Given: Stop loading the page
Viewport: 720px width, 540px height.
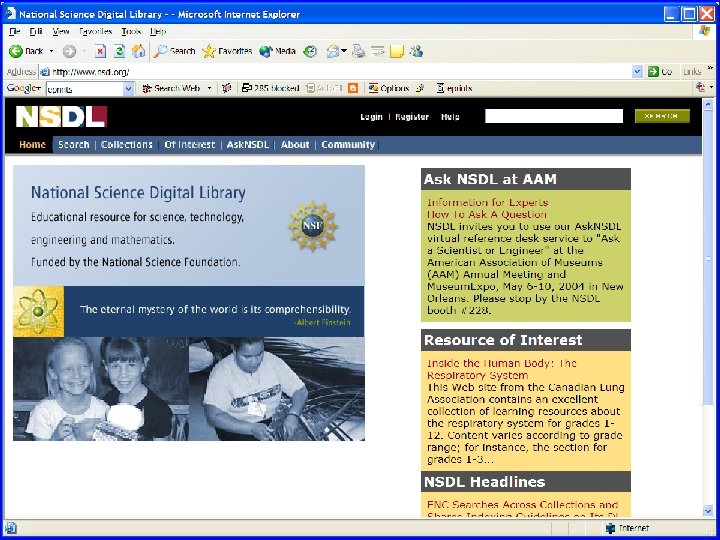Looking at the screenshot, I should coord(100,51).
